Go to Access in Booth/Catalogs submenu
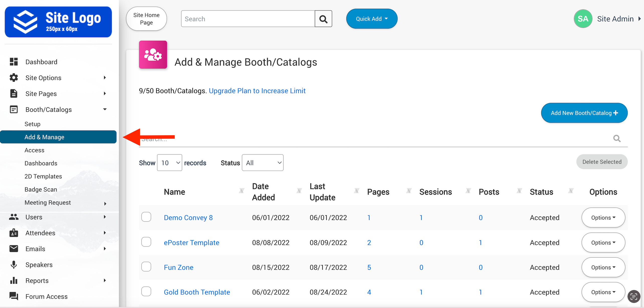The height and width of the screenshot is (308, 644). [34, 150]
